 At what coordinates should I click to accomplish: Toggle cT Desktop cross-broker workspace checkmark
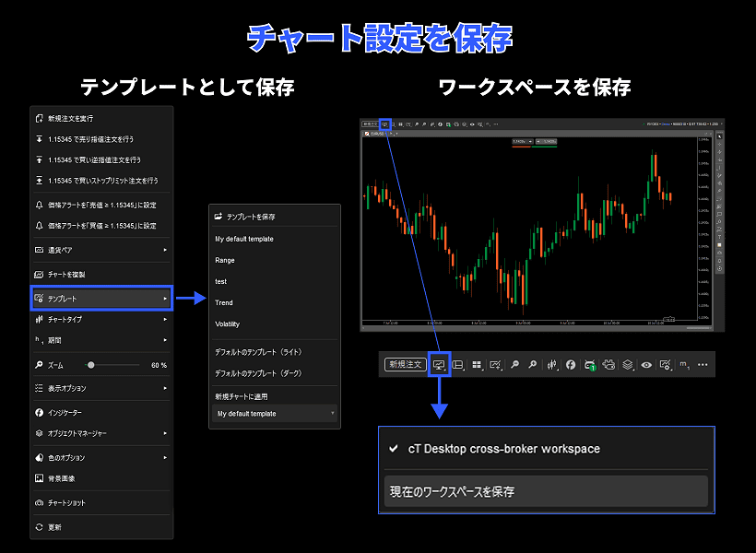pyautogui.click(x=394, y=448)
